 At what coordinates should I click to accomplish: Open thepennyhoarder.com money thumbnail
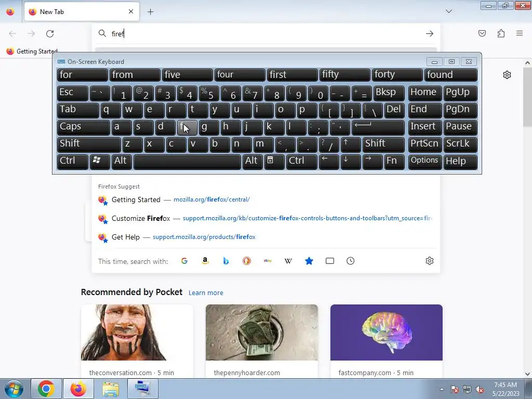(x=262, y=332)
